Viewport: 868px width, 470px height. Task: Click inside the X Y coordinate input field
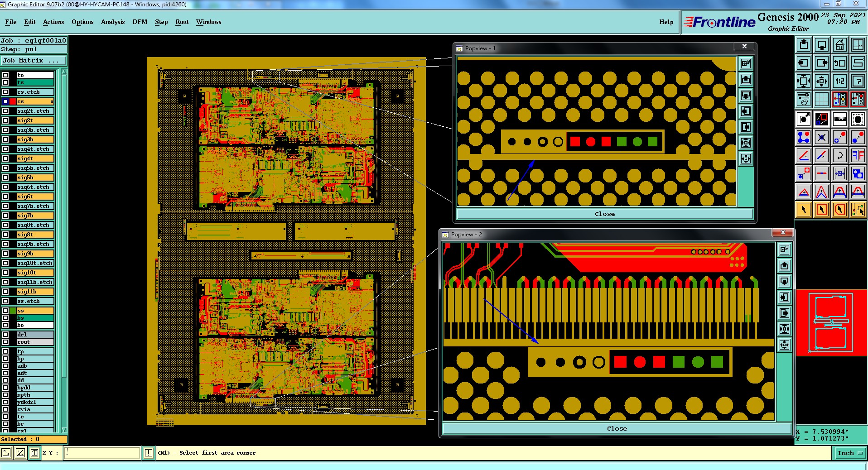click(102, 453)
